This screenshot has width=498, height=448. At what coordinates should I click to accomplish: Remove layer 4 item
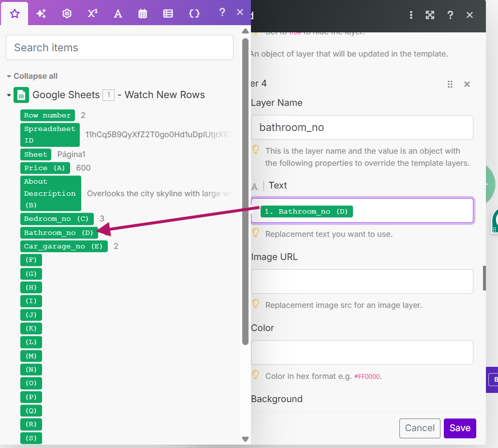467,84
